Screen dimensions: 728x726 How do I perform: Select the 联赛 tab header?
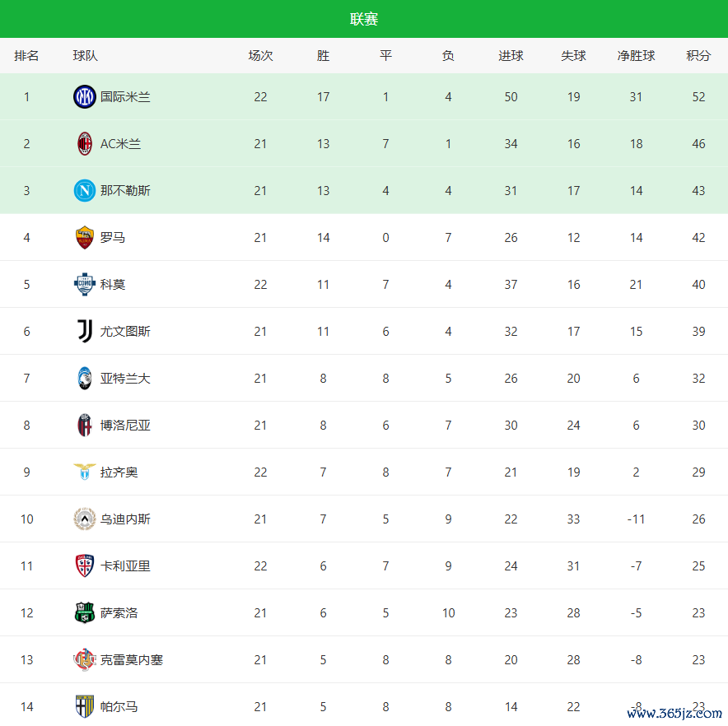364,19
